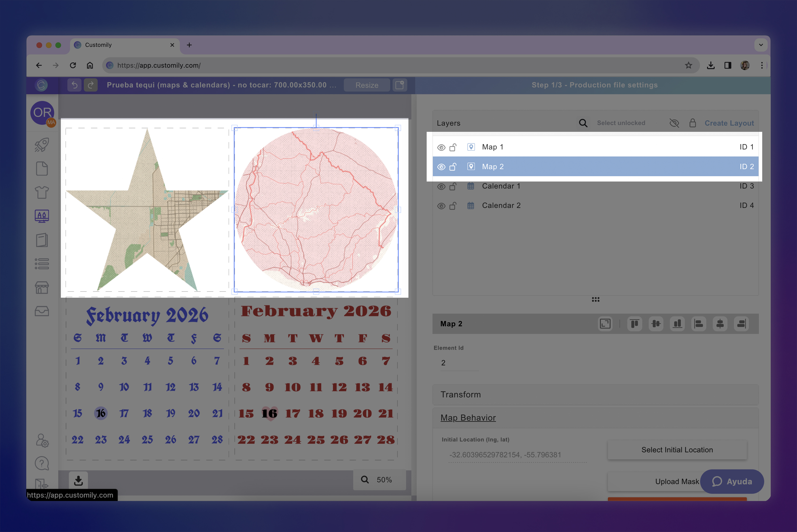
Task: Click the Element Id input field
Action: click(x=459, y=363)
